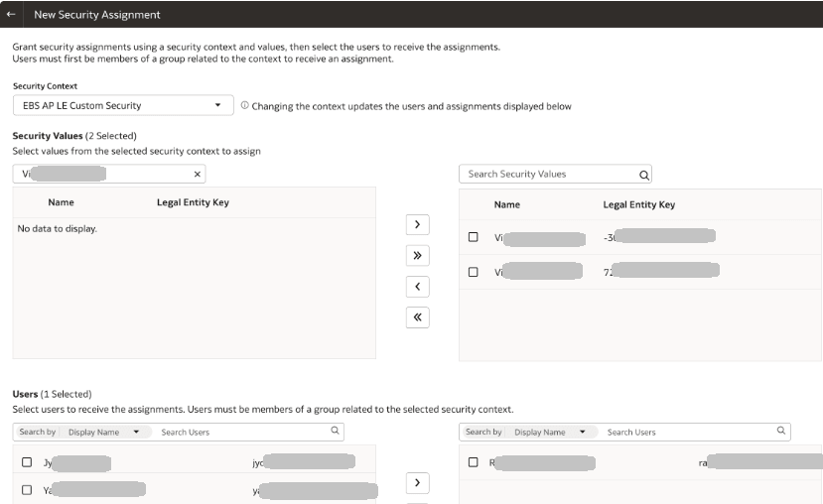
Task: Click the left Search Users magnifier icon
Action: coord(335,431)
